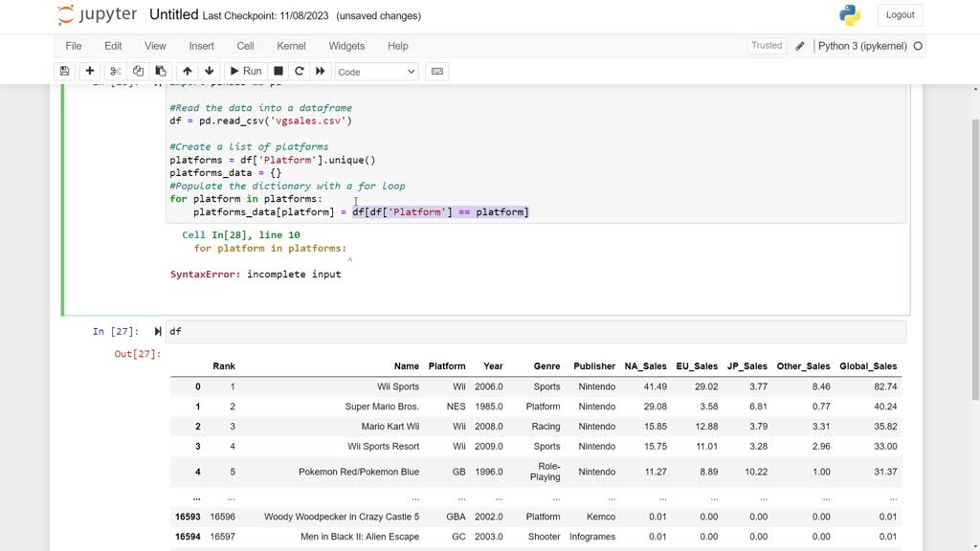This screenshot has height=551, width=980.
Task: Click the Name column header
Action: (406, 366)
